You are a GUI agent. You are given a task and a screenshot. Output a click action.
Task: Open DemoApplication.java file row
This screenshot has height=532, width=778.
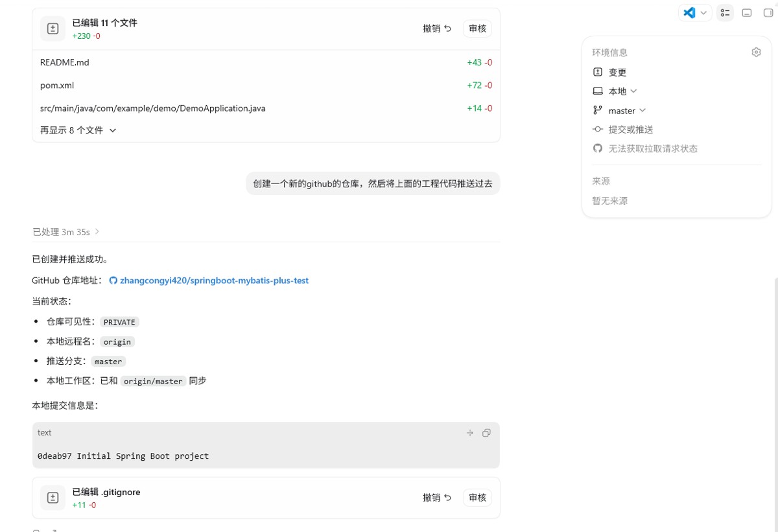pos(266,108)
